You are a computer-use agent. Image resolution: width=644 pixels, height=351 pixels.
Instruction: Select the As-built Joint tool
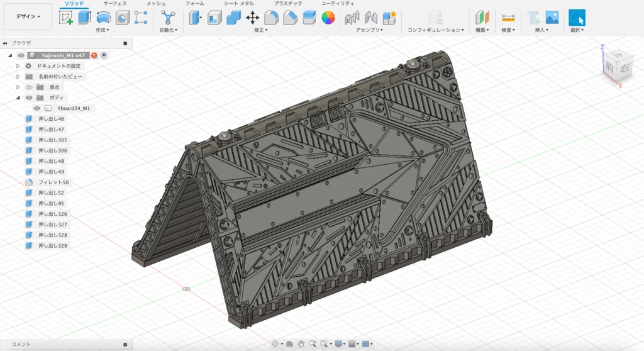pyautogui.click(x=370, y=18)
